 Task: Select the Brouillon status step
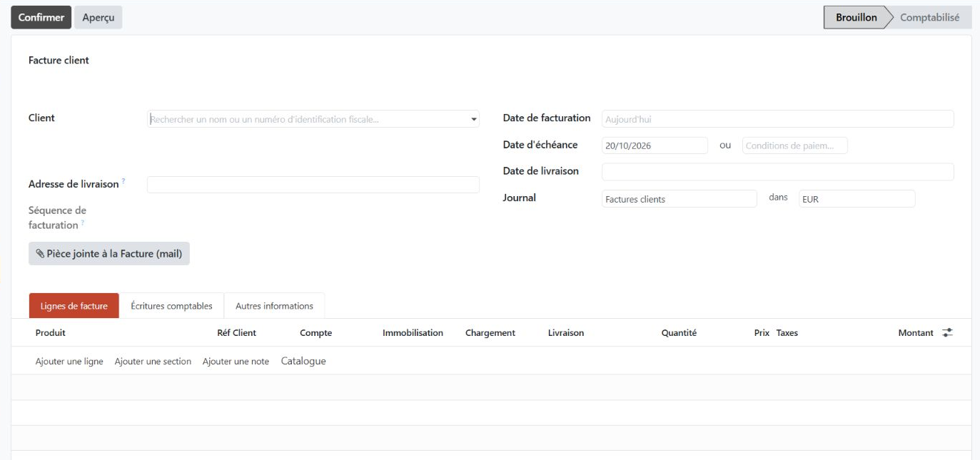(856, 17)
